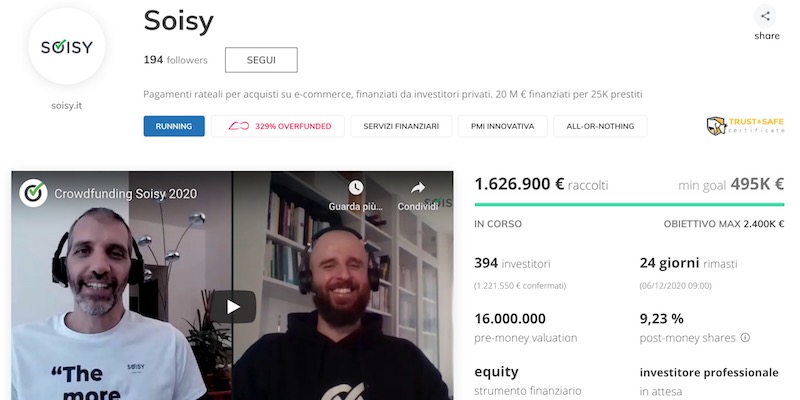Open the Trust&Safe certificate badge
The width and height of the screenshot is (800, 400).
coord(745,126)
